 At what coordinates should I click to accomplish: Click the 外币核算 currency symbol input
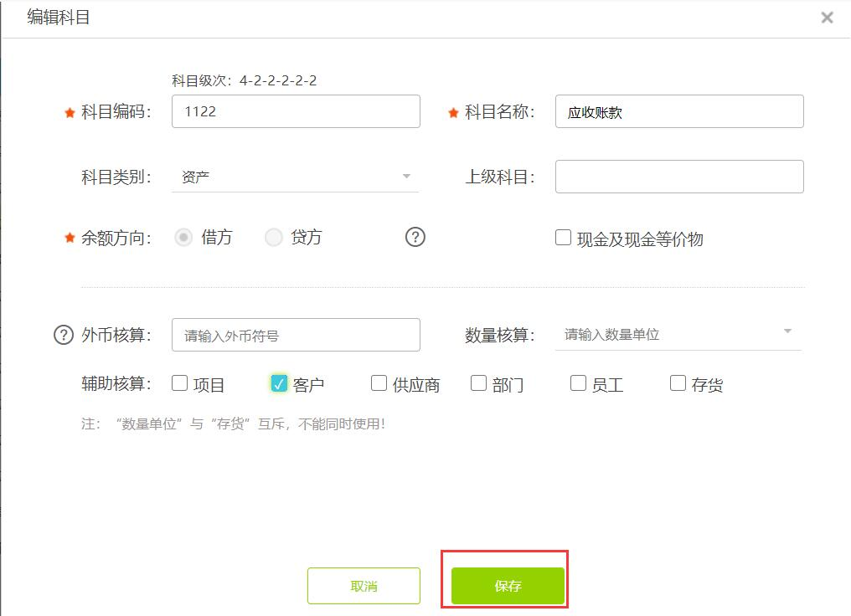pyautogui.click(x=296, y=334)
